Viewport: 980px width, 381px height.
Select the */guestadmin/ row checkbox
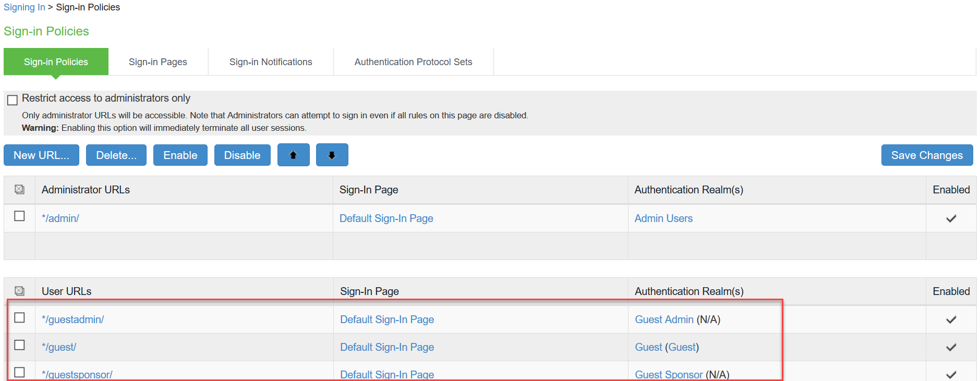(19, 317)
